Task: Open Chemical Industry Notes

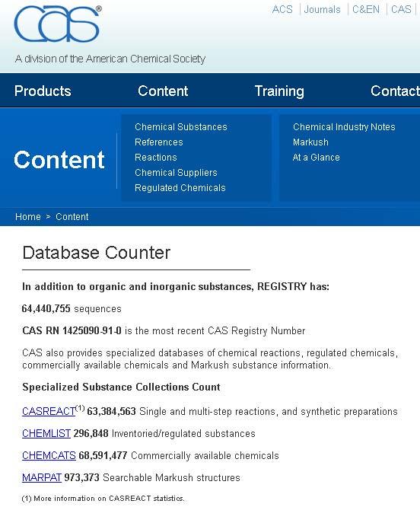Action: (344, 126)
